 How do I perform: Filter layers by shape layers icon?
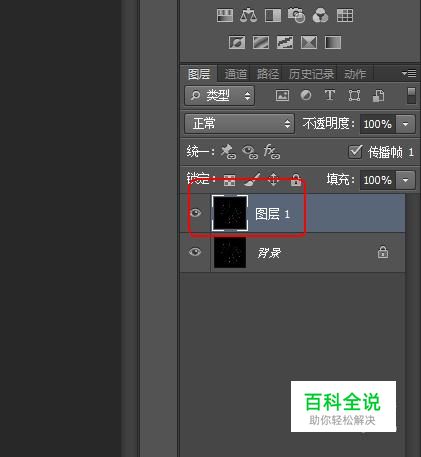354,96
